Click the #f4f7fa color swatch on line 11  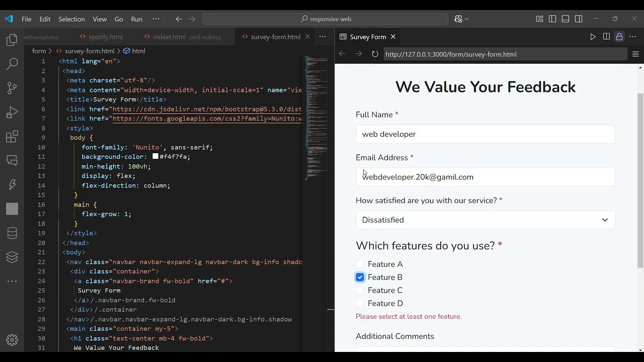(155, 156)
